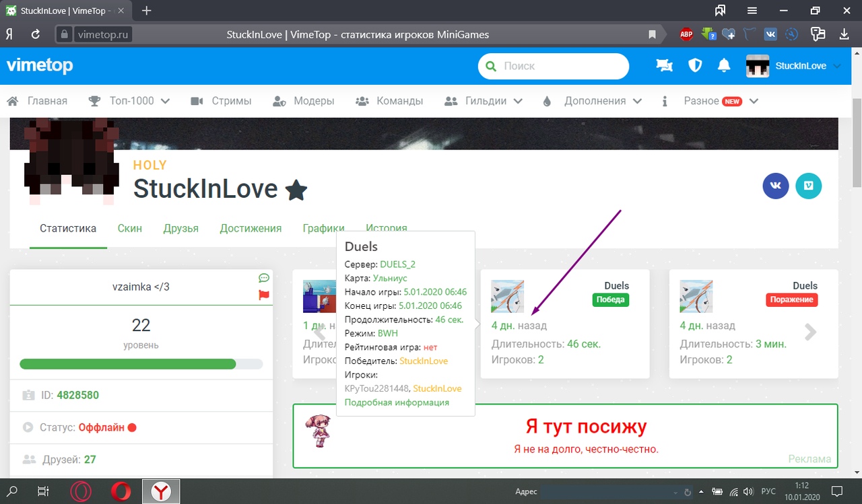Click thumbnail of the won Duels game
862x504 pixels.
pyautogui.click(x=508, y=296)
